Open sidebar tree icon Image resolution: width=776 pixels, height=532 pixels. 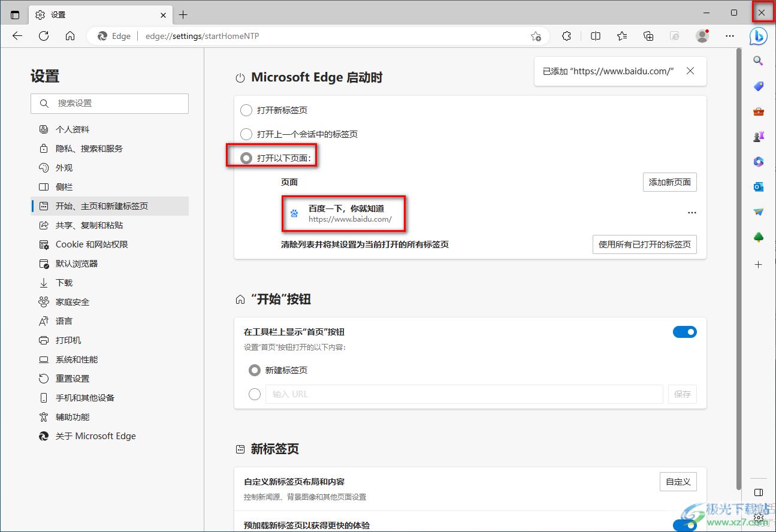point(759,237)
